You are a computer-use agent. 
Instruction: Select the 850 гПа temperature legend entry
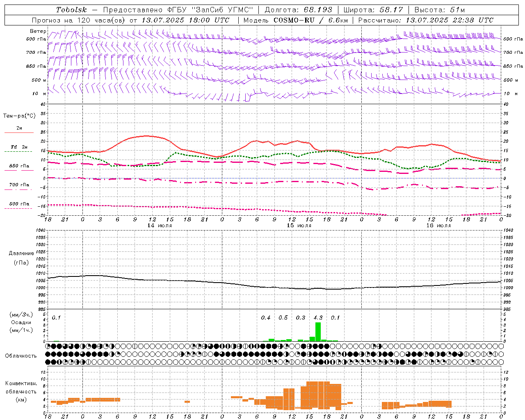pos(19,168)
